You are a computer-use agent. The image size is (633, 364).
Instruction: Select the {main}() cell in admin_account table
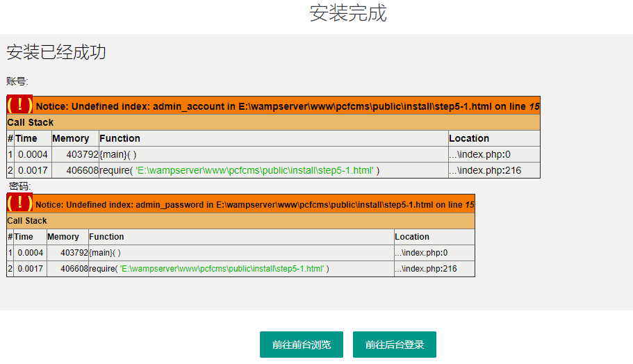(119, 154)
